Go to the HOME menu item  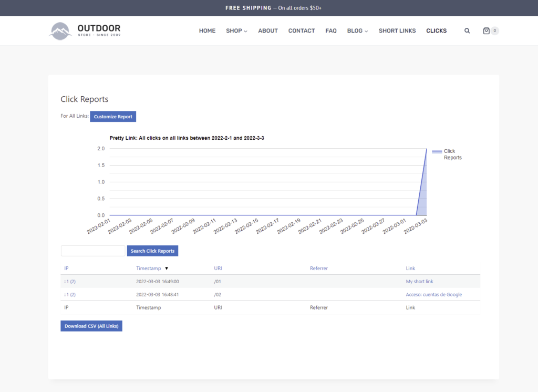click(x=207, y=30)
